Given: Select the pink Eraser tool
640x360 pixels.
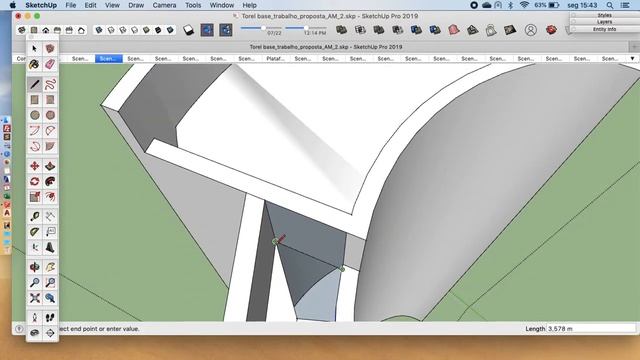Looking at the screenshot, I should click(x=50, y=64).
